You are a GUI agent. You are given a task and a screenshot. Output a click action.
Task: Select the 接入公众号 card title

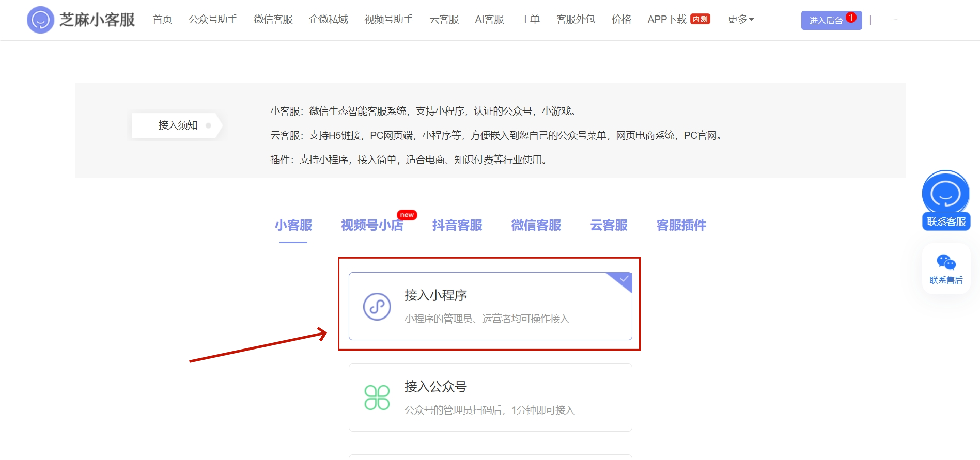435,387
